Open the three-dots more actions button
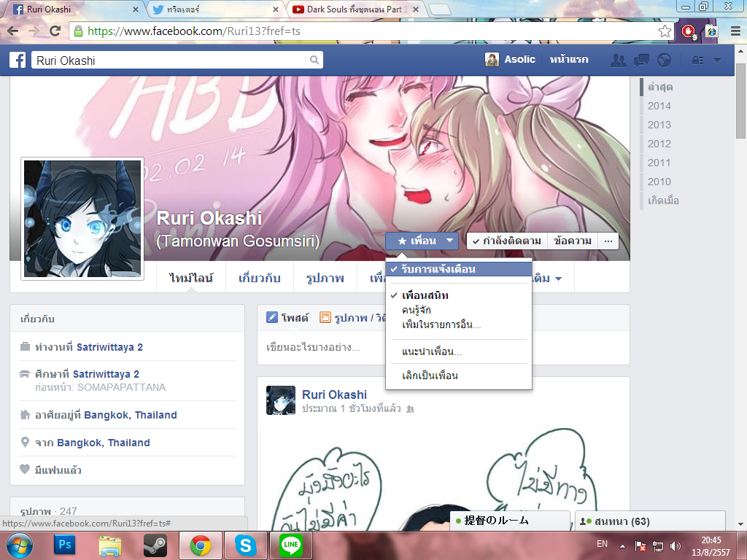 click(608, 241)
